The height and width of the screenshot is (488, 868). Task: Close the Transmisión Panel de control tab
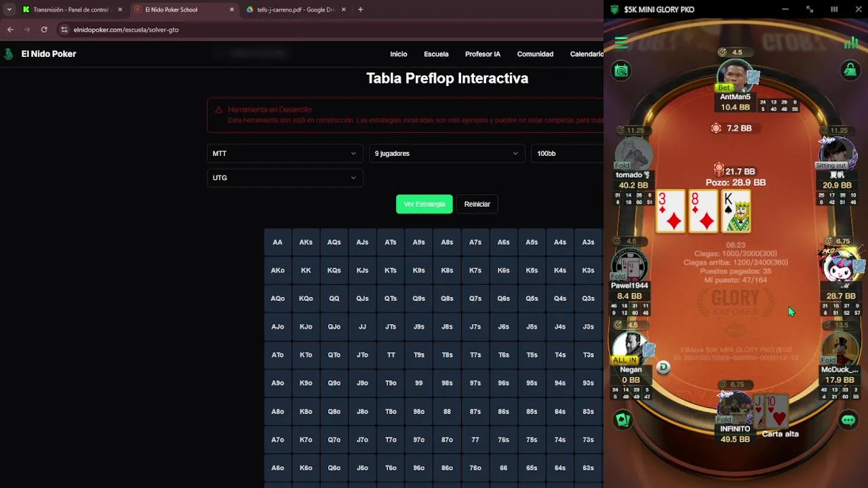(x=120, y=9)
